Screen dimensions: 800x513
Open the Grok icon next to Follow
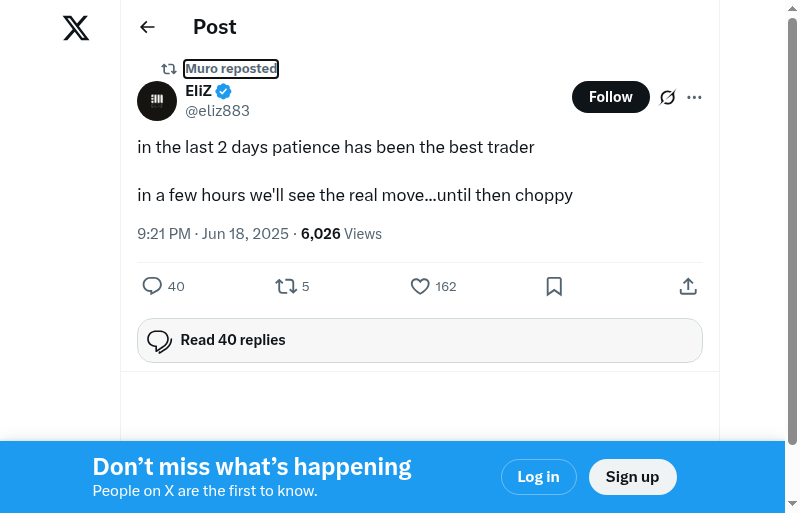[x=668, y=97]
